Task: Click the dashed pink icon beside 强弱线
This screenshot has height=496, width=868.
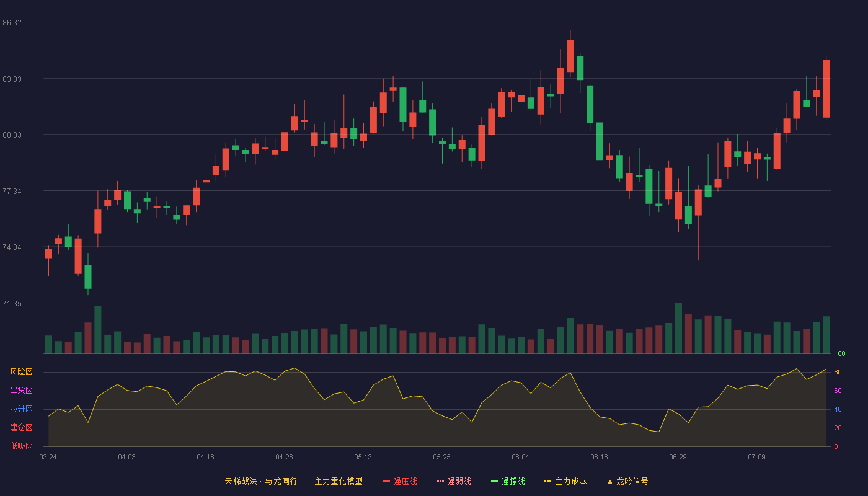Action: point(441,481)
